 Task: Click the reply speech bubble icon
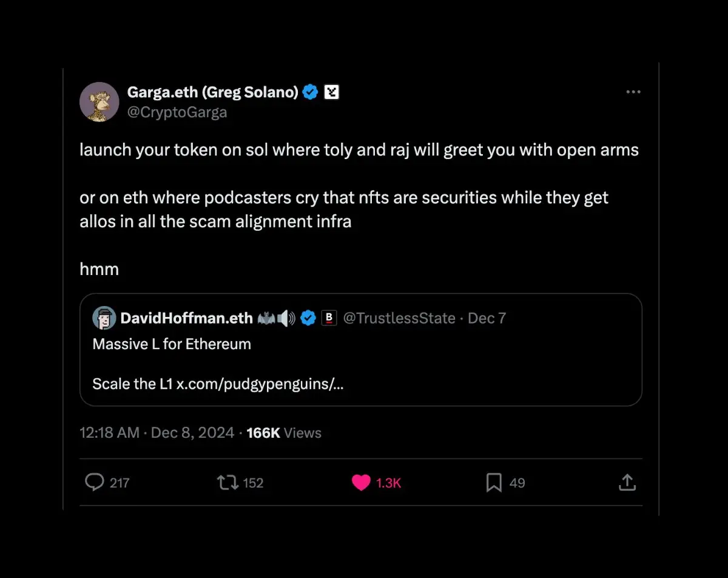[x=94, y=483]
